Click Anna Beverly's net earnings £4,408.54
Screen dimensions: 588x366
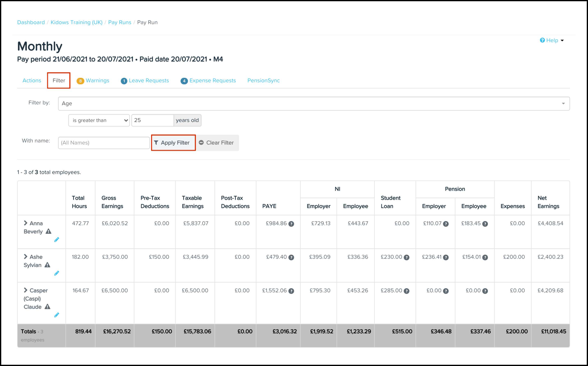[x=550, y=223]
